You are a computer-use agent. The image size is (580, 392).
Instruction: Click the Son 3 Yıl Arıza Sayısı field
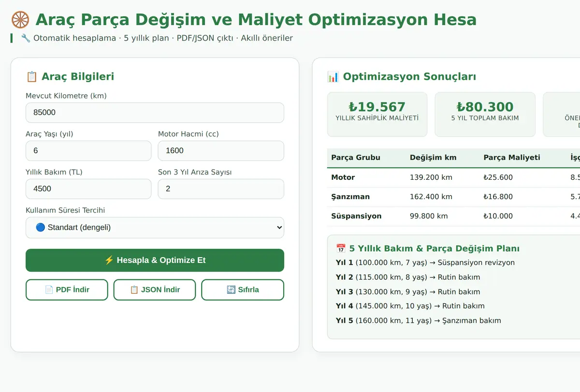221,189
